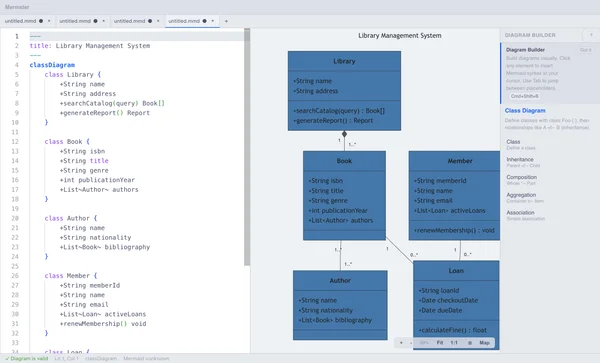
Task: Click 'calculateFine() : float' in the Loan node
Action: (452, 330)
